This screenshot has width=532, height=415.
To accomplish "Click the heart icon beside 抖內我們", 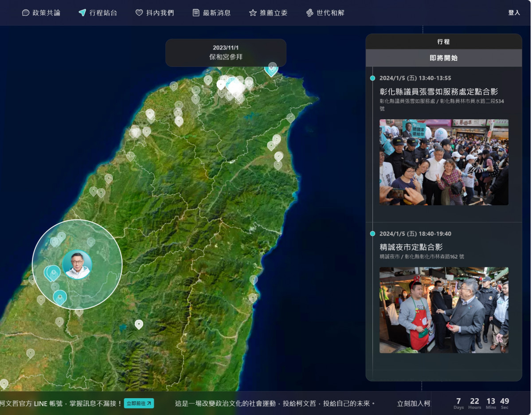I will click(x=139, y=13).
